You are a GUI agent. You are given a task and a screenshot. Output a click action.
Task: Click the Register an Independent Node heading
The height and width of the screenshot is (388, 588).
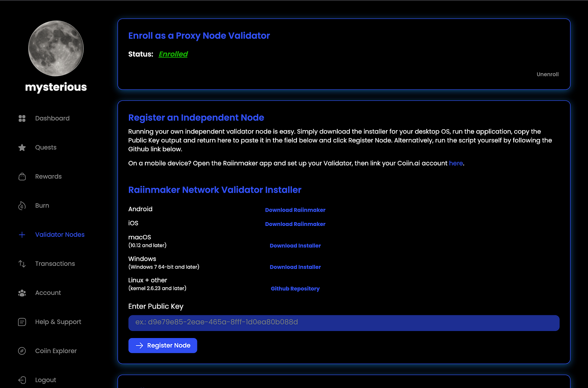coord(196,118)
